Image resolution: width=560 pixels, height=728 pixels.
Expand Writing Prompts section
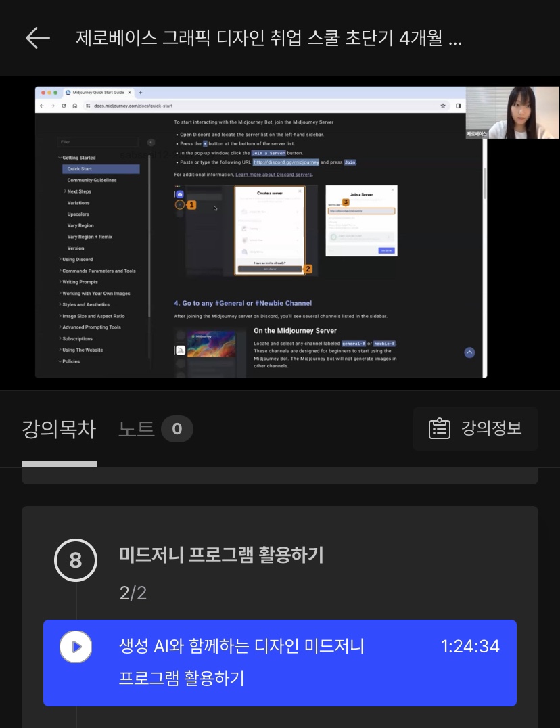78,282
